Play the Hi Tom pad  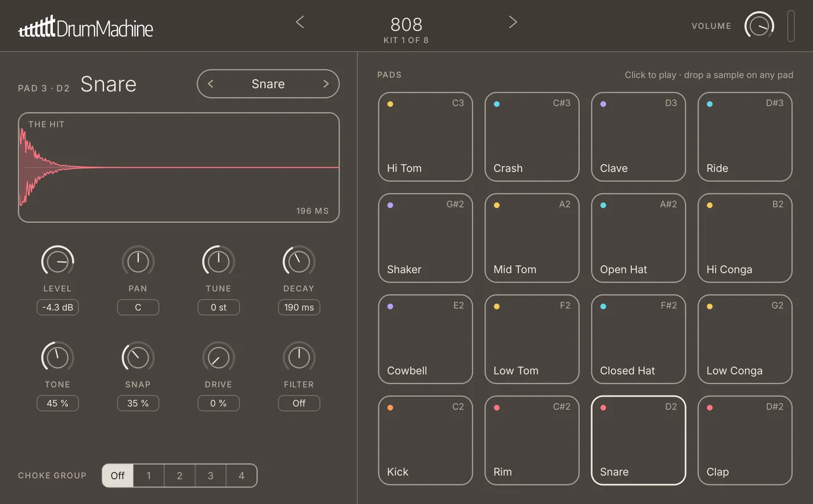click(x=426, y=136)
